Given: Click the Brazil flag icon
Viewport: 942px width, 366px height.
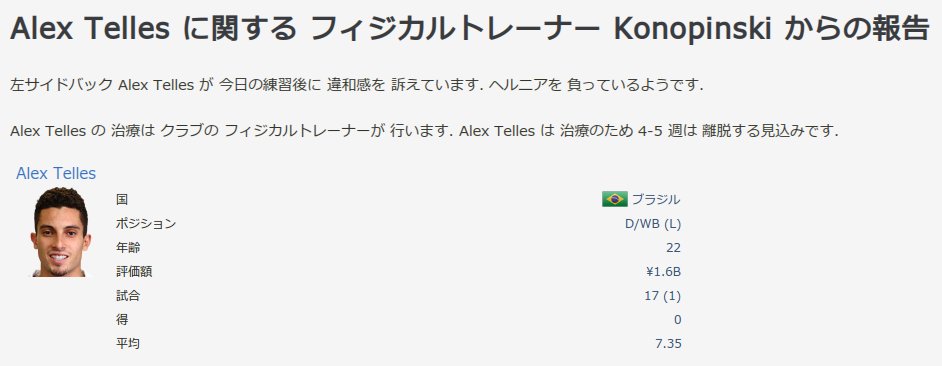Looking at the screenshot, I should [615, 200].
